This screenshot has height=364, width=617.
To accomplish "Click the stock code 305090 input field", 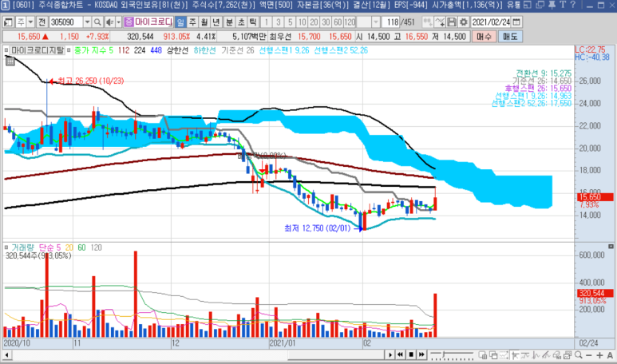I will click(65, 22).
